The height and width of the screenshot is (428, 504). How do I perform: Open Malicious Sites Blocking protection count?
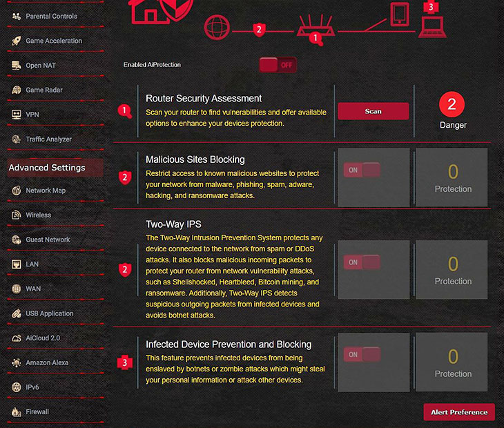(x=452, y=177)
